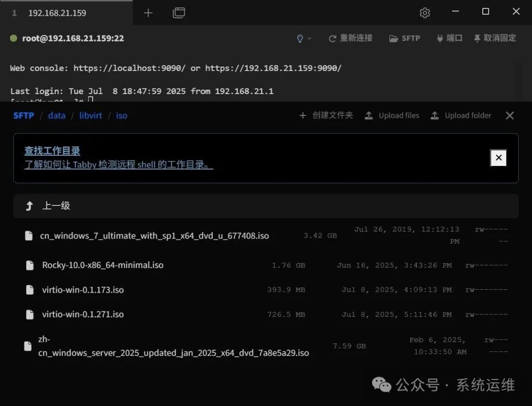The height and width of the screenshot is (406, 532).
Task: Open the split tabs layout icon
Action: click(179, 13)
